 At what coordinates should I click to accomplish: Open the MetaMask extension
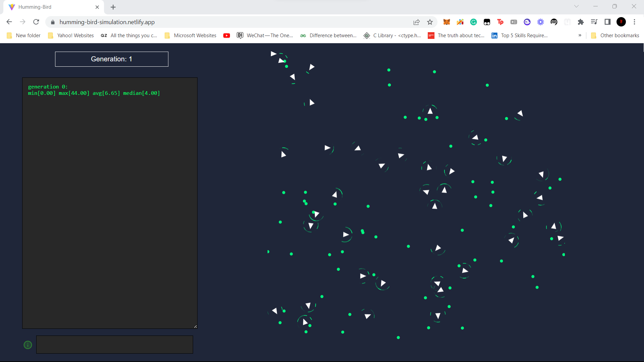pos(447,22)
